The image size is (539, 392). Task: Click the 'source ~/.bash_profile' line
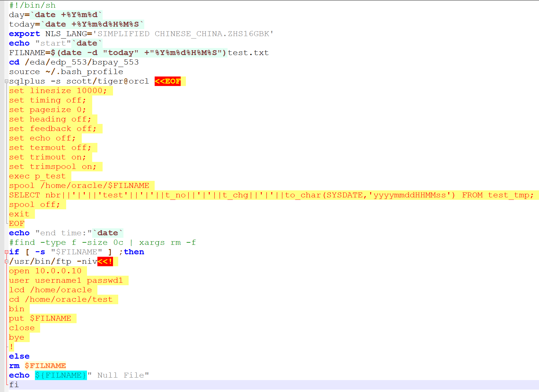(66, 72)
